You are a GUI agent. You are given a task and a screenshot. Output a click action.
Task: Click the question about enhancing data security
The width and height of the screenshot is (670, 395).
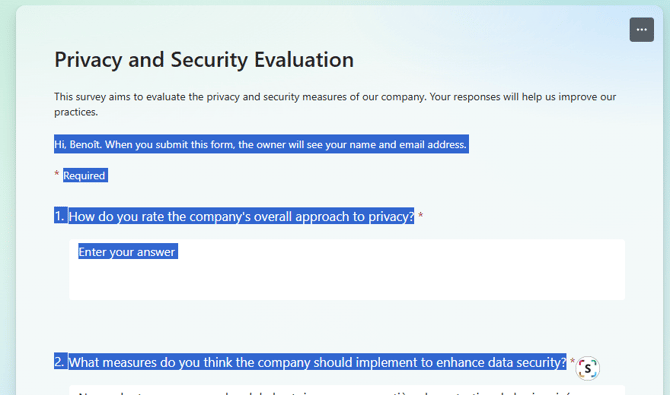[x=317, y=362]
